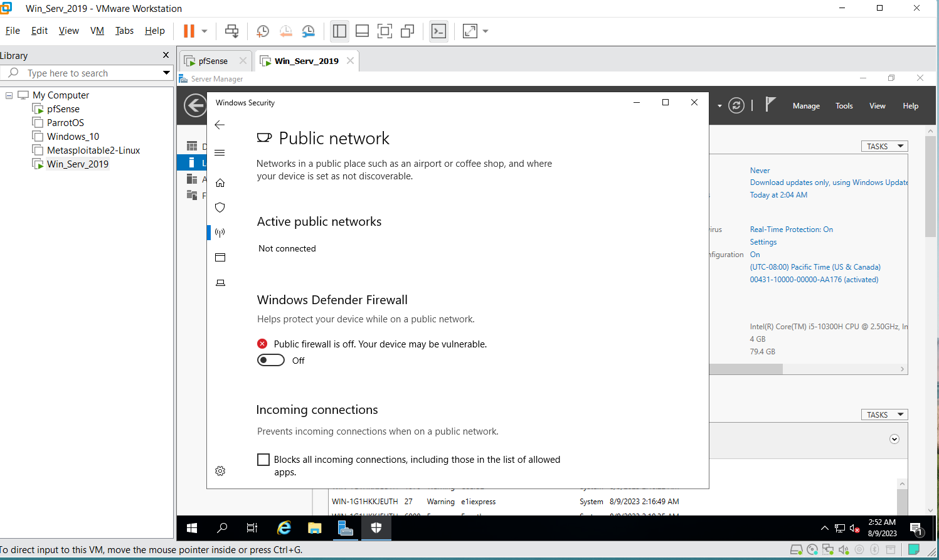The height and width of the screenshot is (560, 939).
Task: Expand the events section chevron
Action: (894, 439)
